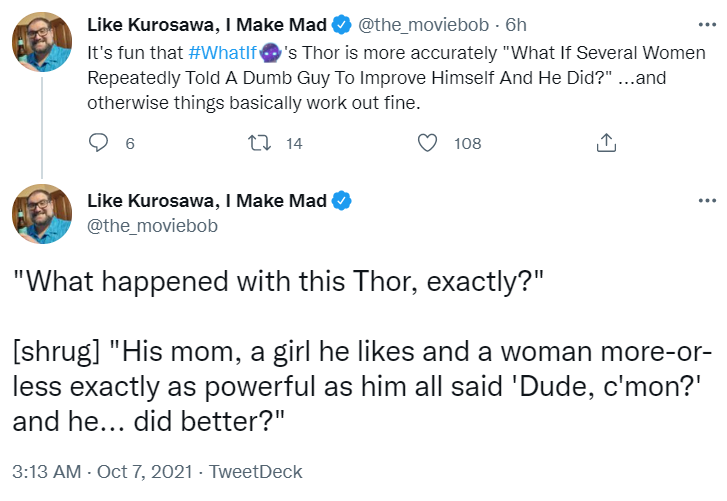Open first tweet's profile picture

click(x=42, y=42)
